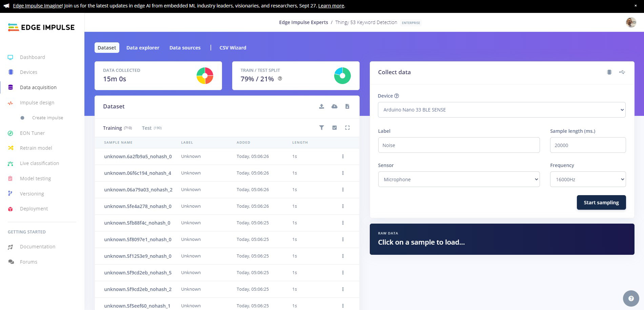The height and width of the screenshot is (310, 644).
Task: Open the Device dropdown
Action: (x=502, y=110)
